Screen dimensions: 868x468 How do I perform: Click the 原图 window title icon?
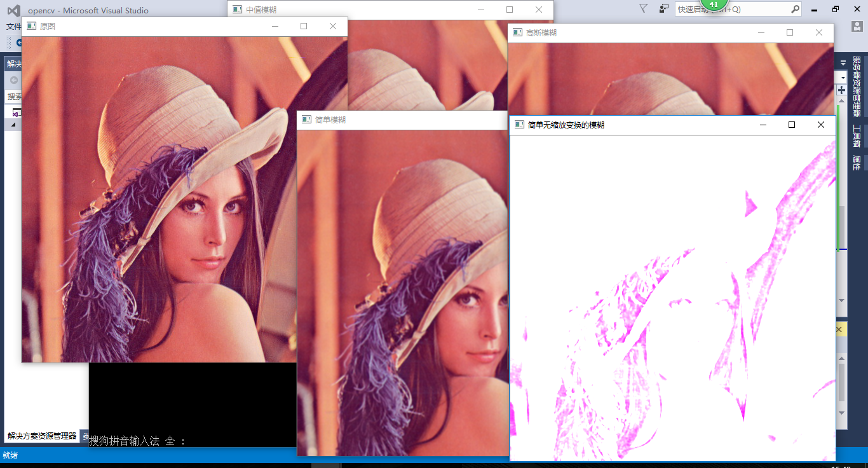click(31, 26)
